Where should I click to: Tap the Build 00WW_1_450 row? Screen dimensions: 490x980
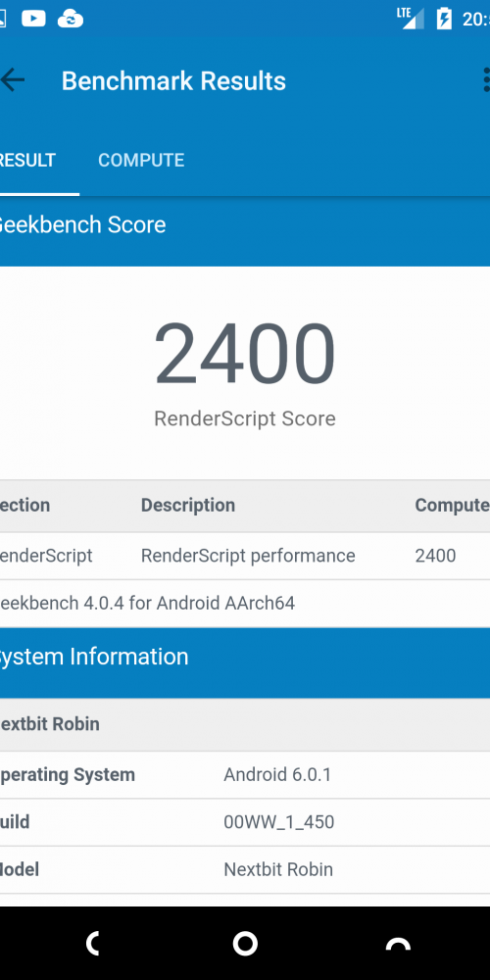click(x=245, y=822)
